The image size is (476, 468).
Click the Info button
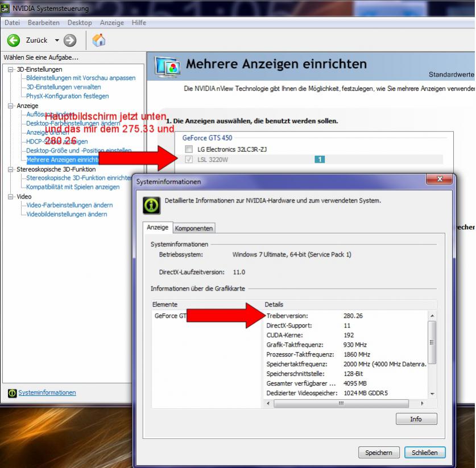(x=416, y=419)
